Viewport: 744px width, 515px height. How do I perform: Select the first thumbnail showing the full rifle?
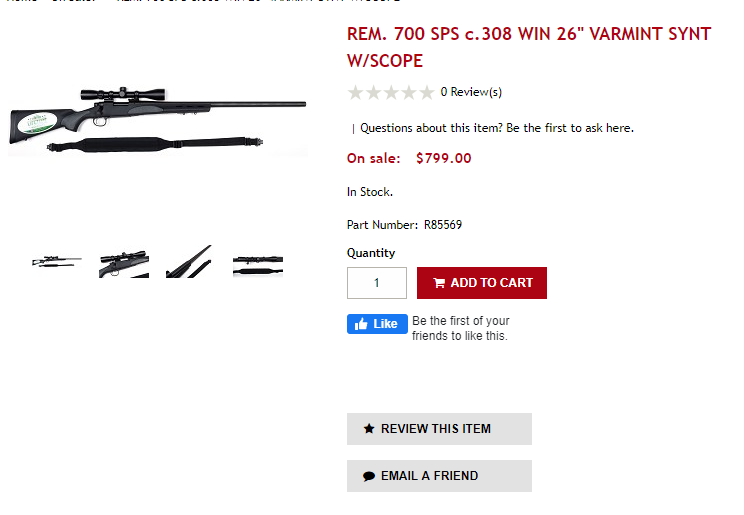click(57, 262)
